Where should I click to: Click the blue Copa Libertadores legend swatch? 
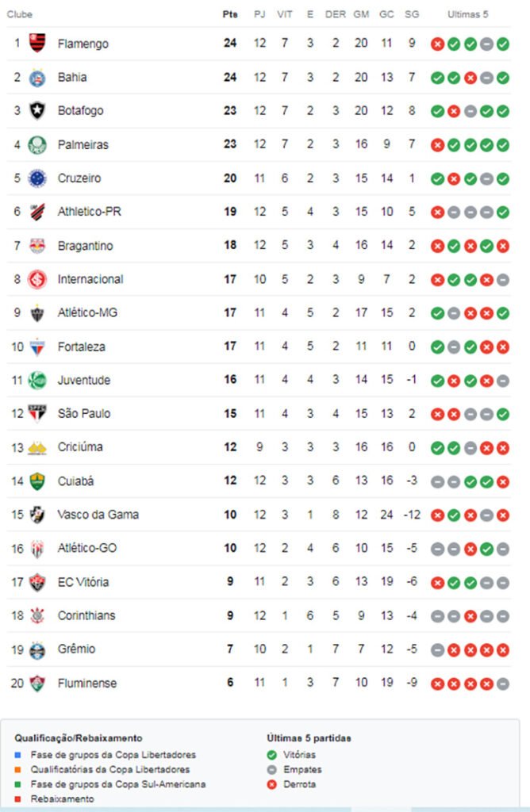17,755
